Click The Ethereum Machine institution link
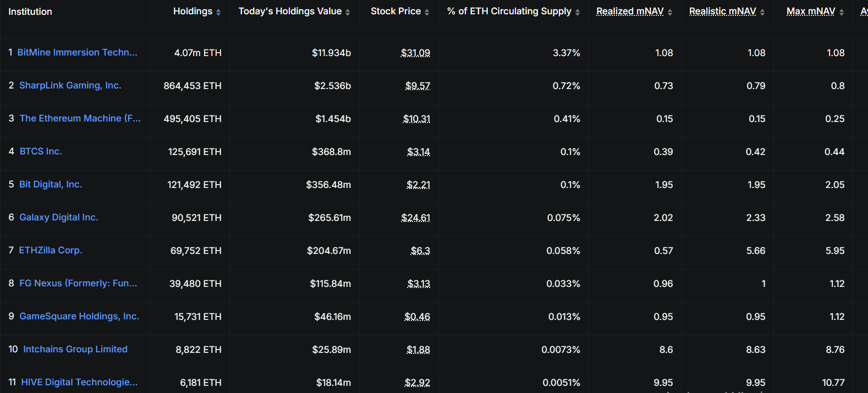 pyautogui.click(x=80, y=118)
